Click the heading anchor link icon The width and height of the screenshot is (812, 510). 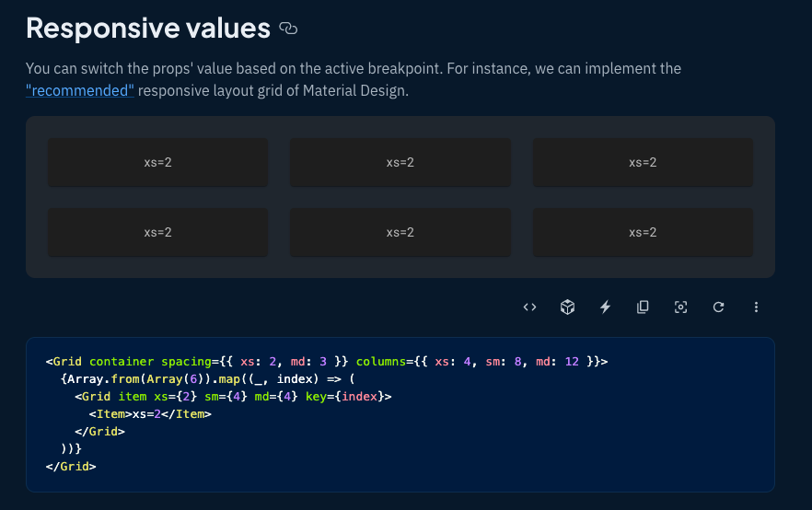point(288,29)
